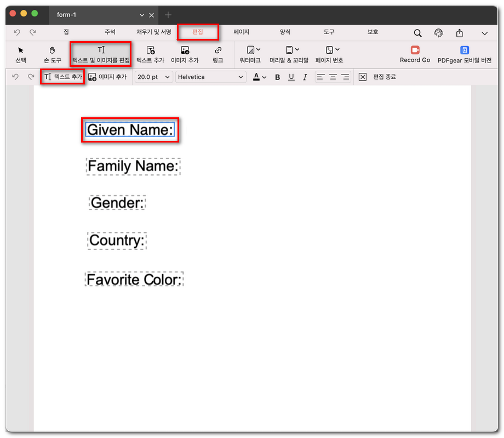Select the Family Name: text box
The image size is (504, 438).
click(x=133, y=166)
